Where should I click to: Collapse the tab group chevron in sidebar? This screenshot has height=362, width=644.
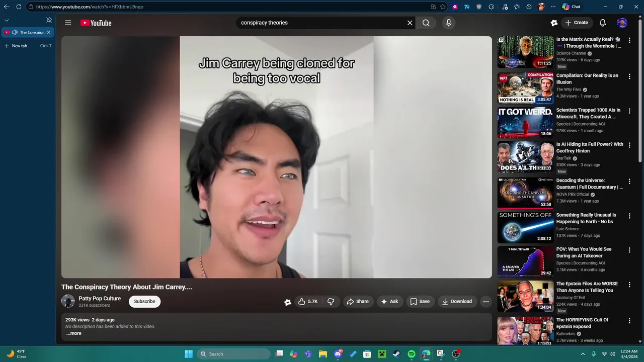coord(7,20)
